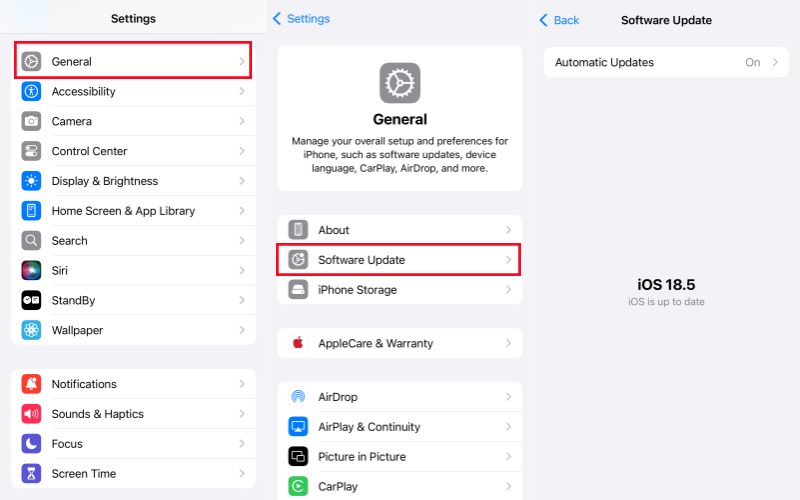Open AirDrop row chevron
The image size is (800, 500).
509,396
